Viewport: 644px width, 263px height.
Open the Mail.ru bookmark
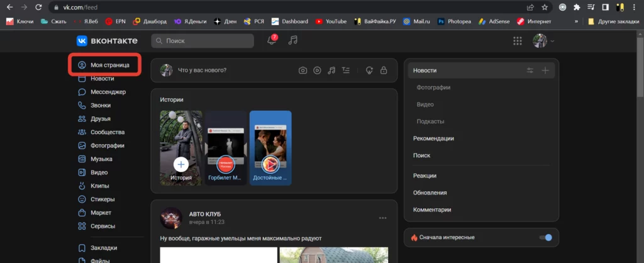(x=416, y=21)
